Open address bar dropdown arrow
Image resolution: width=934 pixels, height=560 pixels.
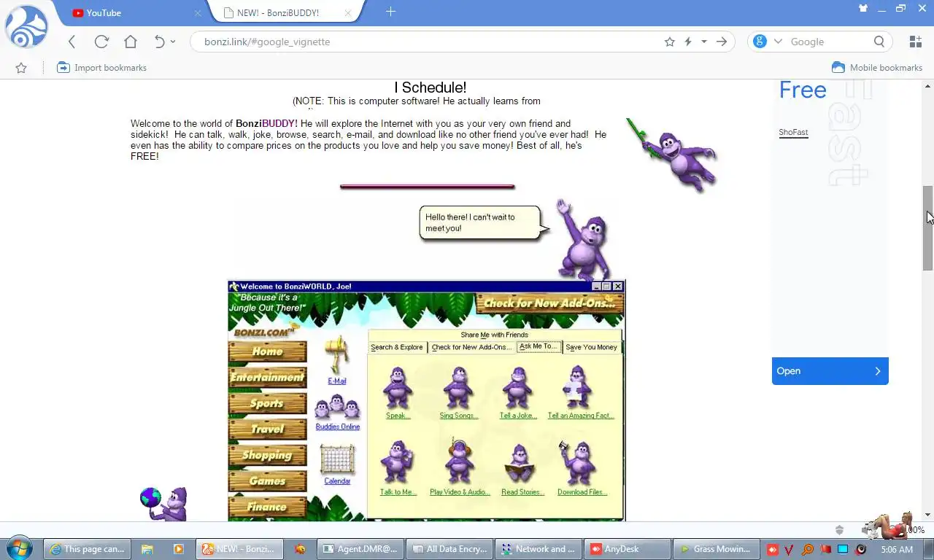click(x=704, y=42)
